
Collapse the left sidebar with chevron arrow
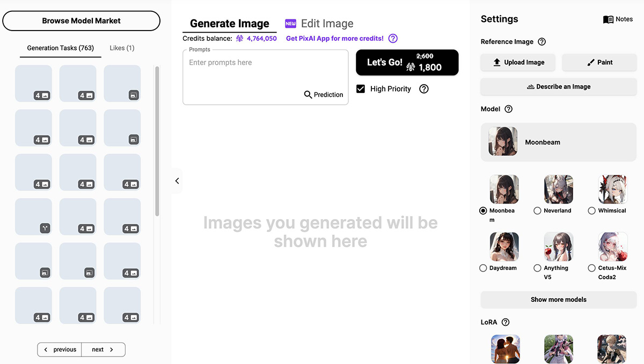click(177, 181)
